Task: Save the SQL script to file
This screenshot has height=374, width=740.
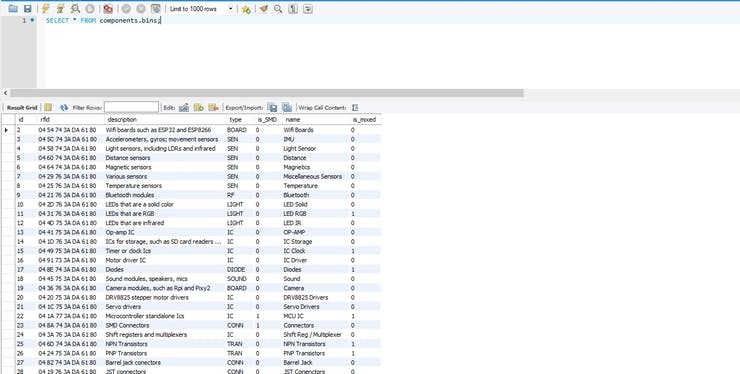Action: [x=28, y=8]
